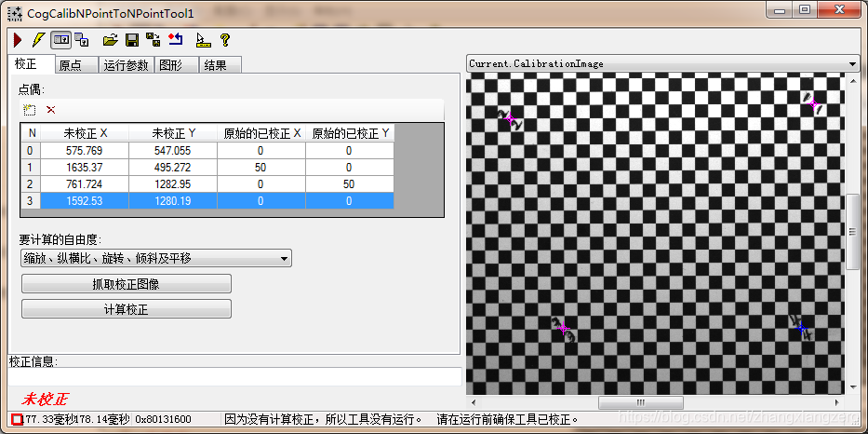This screenshot has height=434, width=868.
Task: Run the tool with the red arrow
Action: click(x=18, y=40)
